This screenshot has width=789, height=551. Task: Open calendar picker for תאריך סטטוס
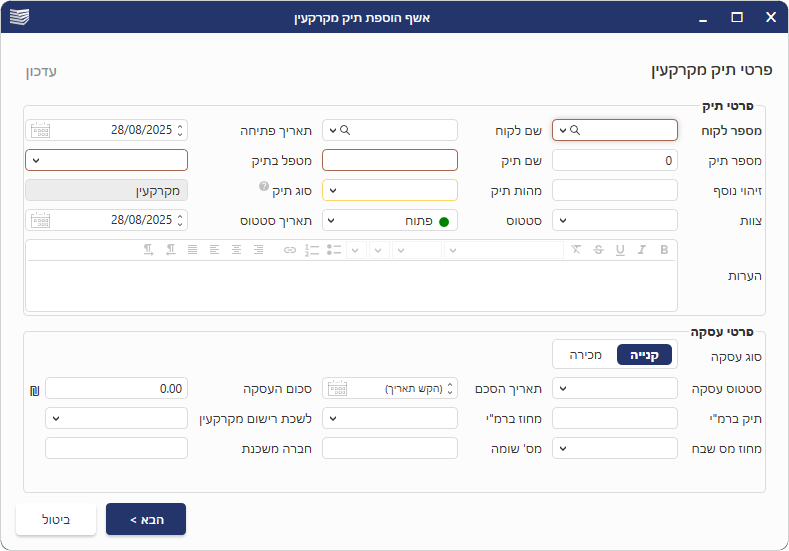pos(40,220)
